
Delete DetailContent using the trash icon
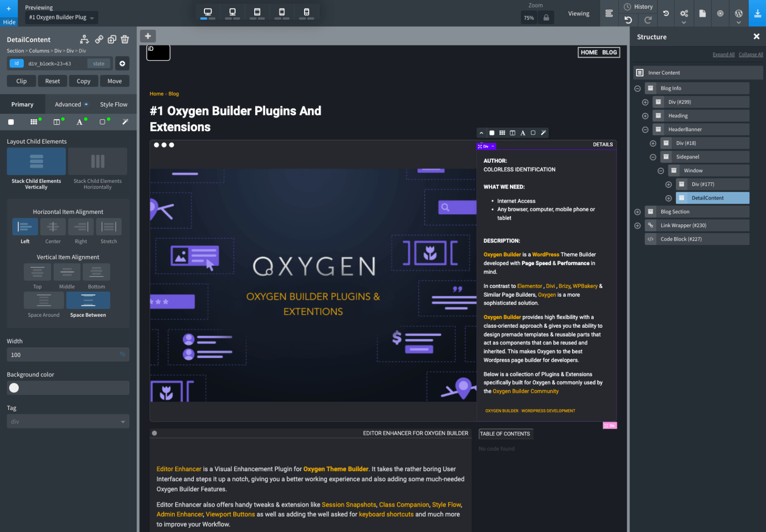pos(125,39)
